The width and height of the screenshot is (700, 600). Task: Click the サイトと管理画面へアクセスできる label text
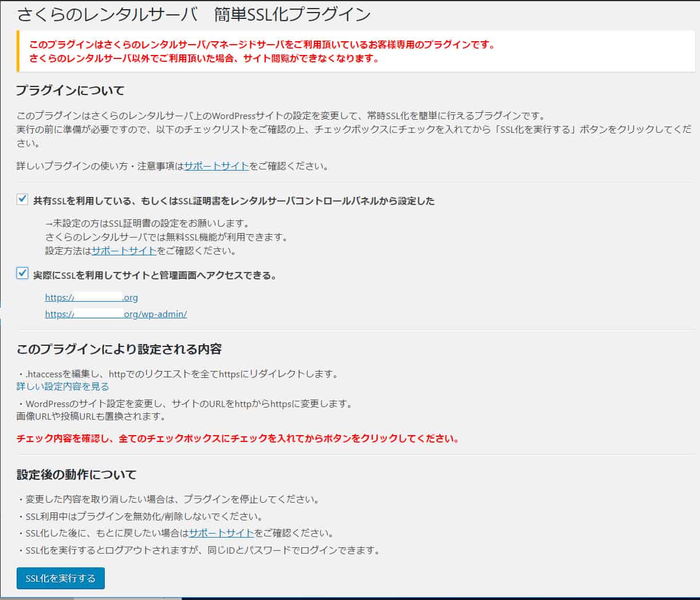[x=155, y=275]
